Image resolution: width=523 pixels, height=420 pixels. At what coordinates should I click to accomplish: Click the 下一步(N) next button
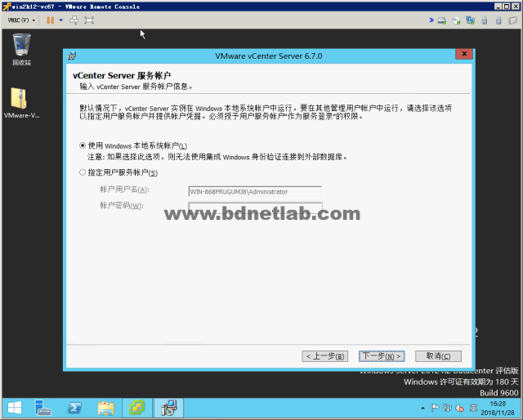[382, 356]
